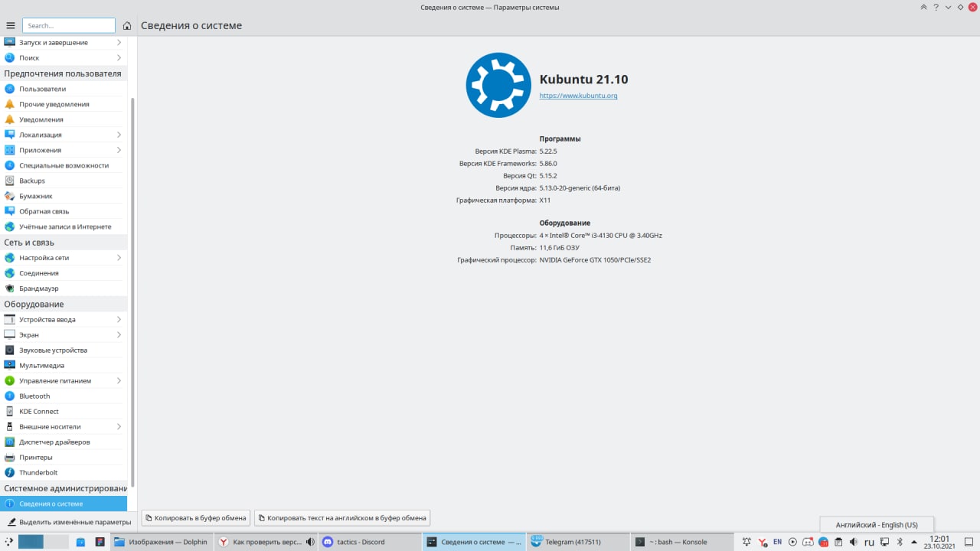
Task: Open Пoиск settings in sidebar
Action: pos(64,57)
